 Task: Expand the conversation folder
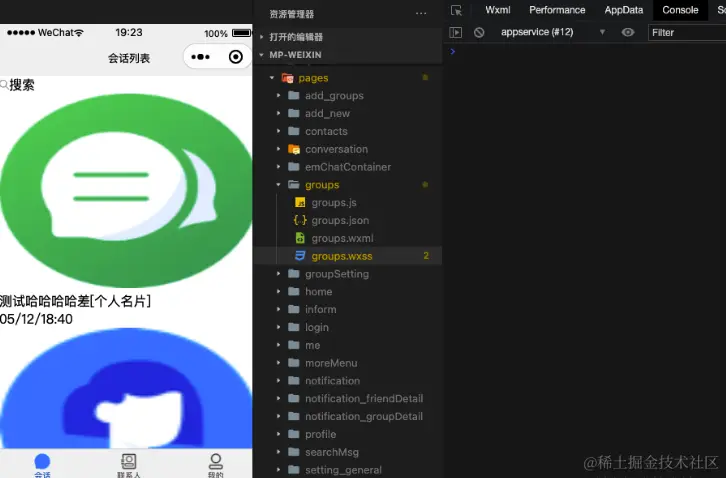(x=348, y=149)
